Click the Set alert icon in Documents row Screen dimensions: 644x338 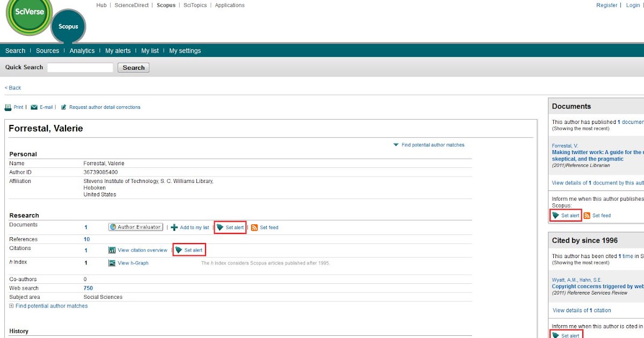click(x=220, y=227)
